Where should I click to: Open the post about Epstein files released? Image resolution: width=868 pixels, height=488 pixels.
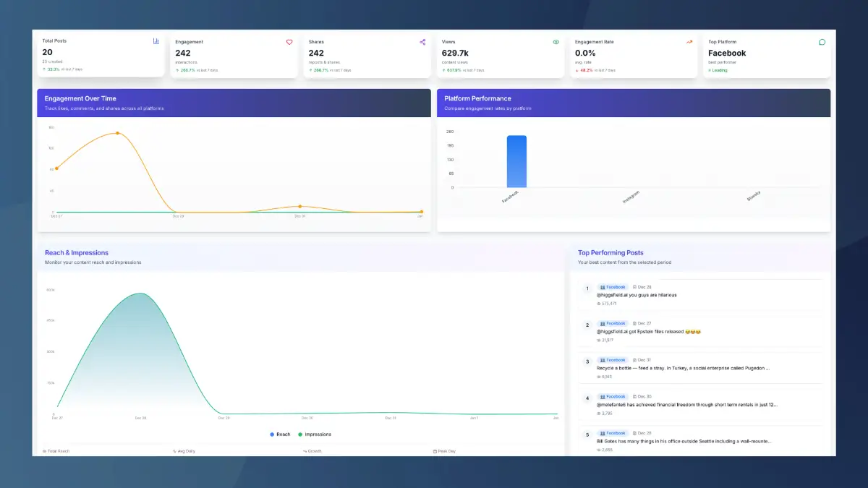(x=648, y=332)
